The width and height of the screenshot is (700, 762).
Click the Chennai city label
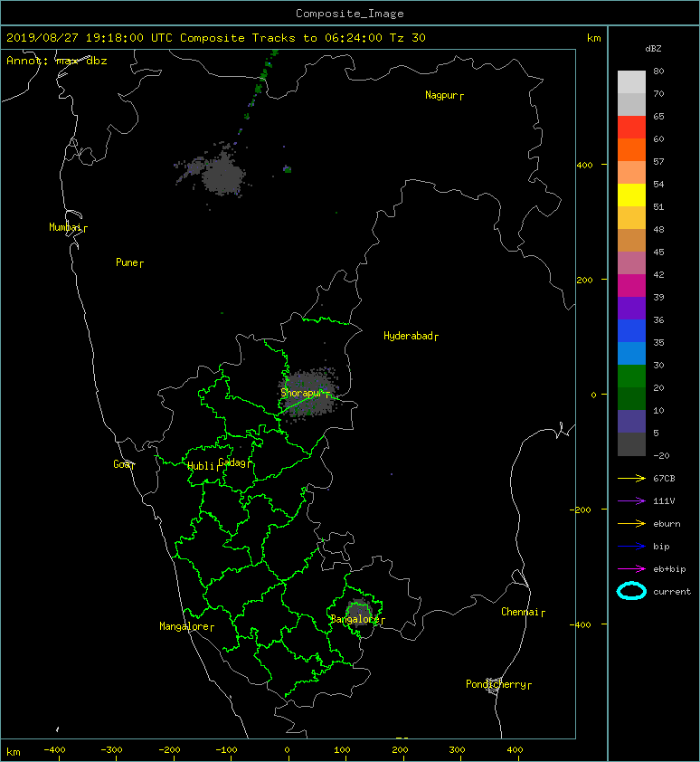coord(520,612)
